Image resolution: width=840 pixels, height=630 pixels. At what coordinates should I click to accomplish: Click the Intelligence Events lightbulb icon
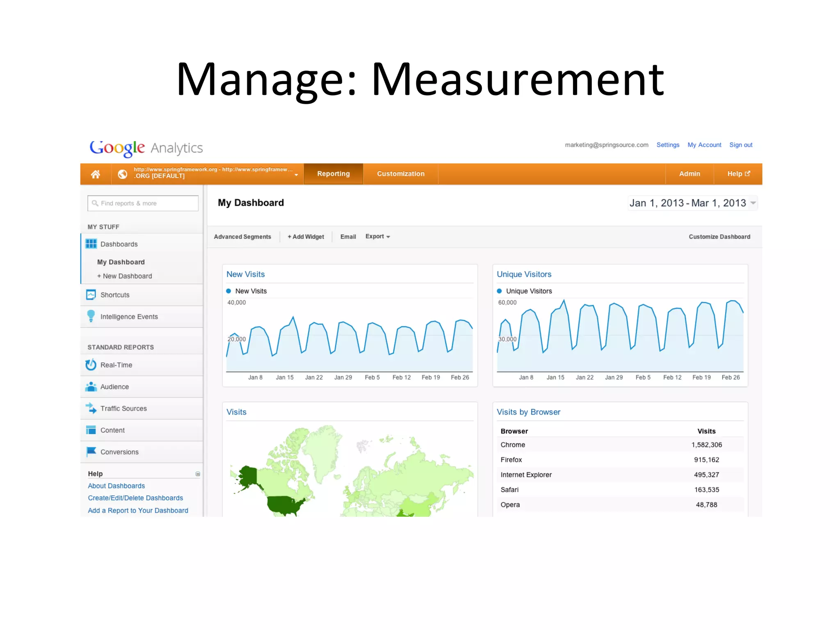tap(91, 316)
